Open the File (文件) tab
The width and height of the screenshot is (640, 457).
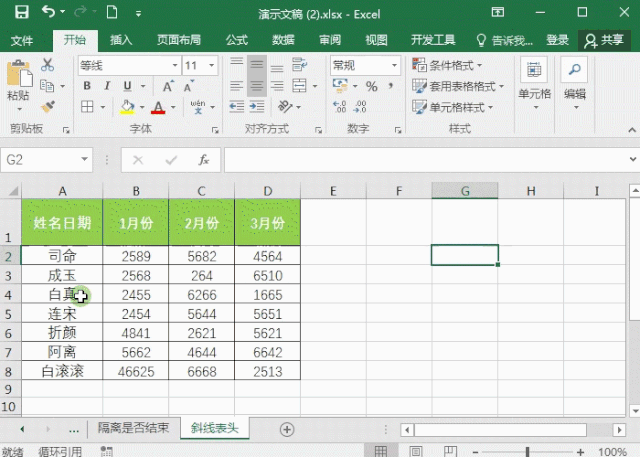(x=22, y=40)
